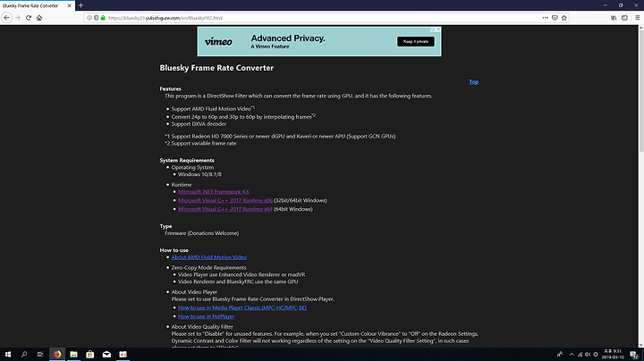Close the Bluesky Frame Rate Converter tab

click(69, 5)
